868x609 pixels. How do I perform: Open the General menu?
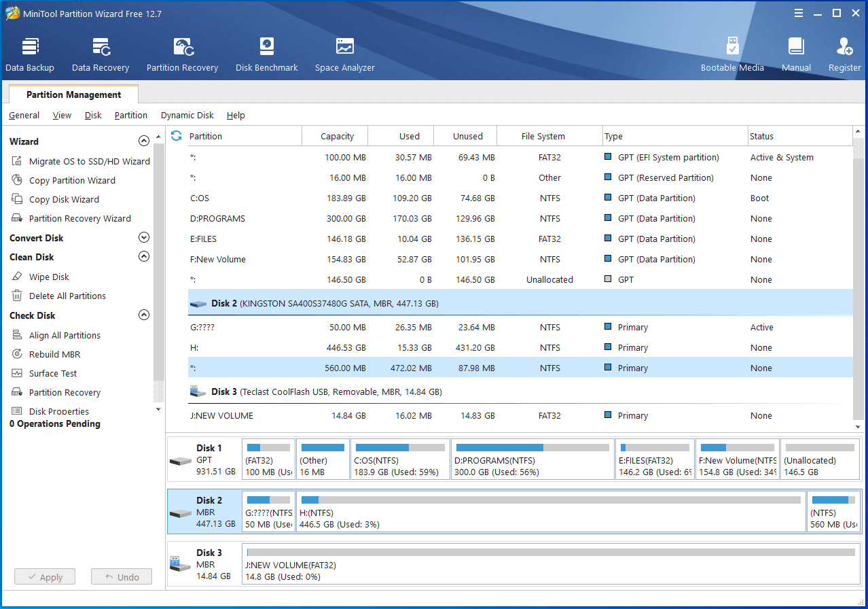tap(24, 116)
